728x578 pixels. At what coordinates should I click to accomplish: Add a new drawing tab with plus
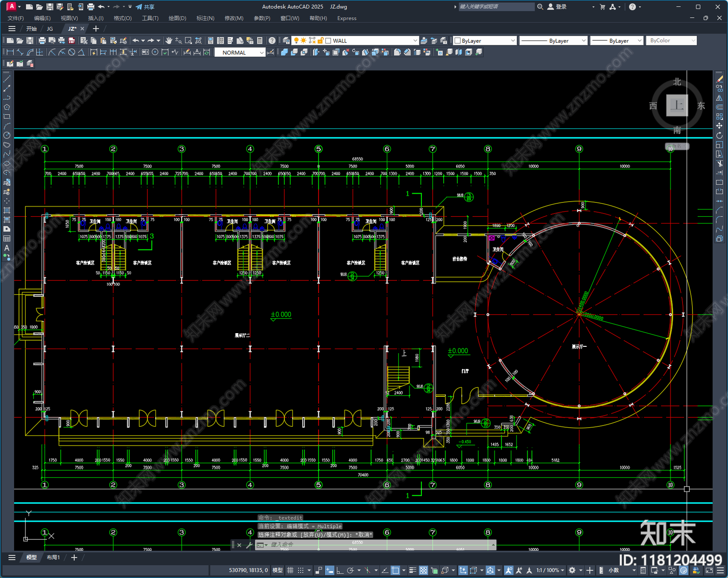pos(96,29)
